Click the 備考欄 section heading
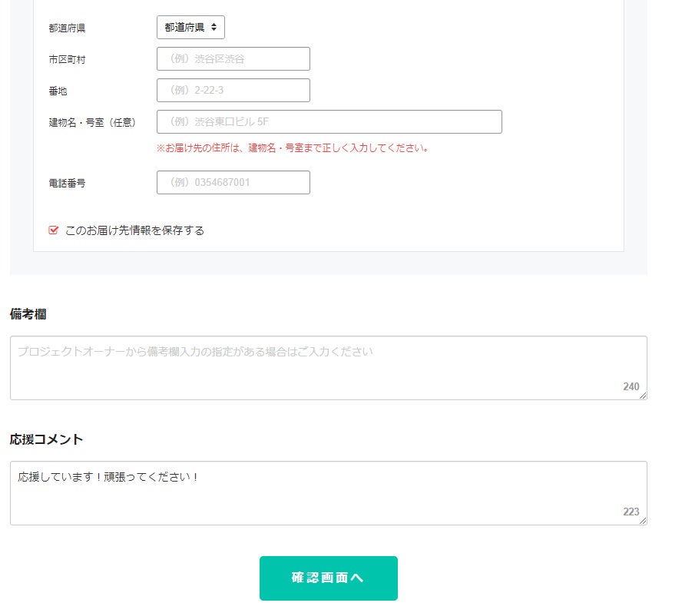Image resolution: width=682 pixels, height=616 pixels. [x=29, y=314]
